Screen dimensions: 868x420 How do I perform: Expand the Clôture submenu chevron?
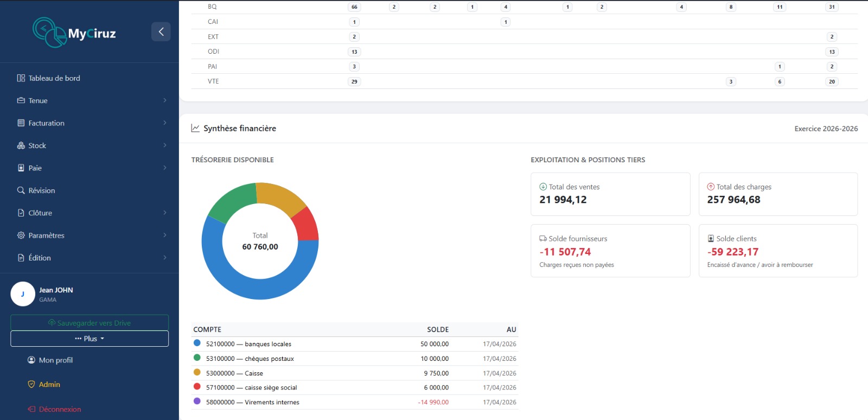(x=165, y=213)
